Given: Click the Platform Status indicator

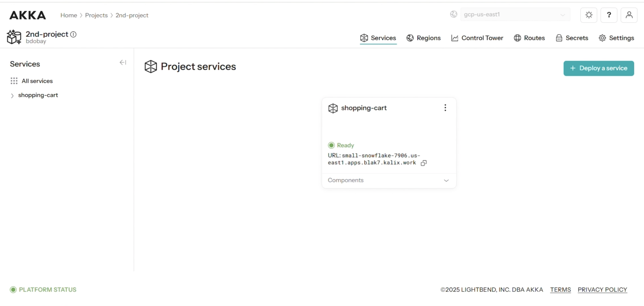Looking at the screenshot, I should 43,290.
